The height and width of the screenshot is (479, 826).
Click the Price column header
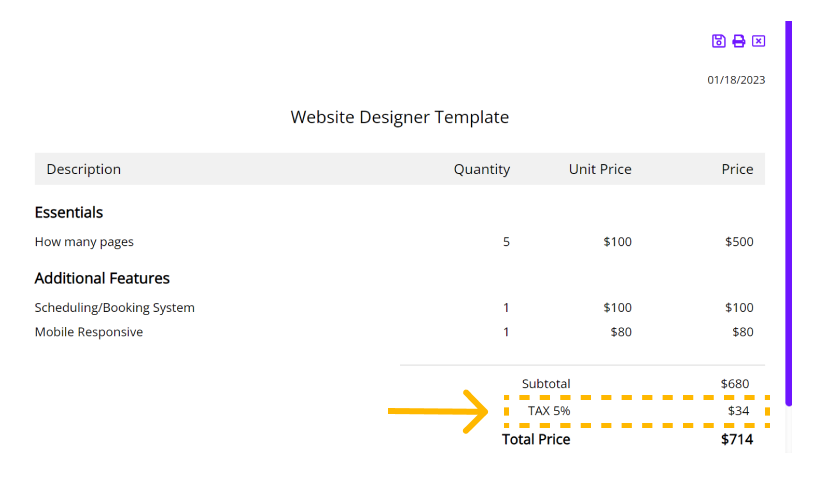point(738,169)
